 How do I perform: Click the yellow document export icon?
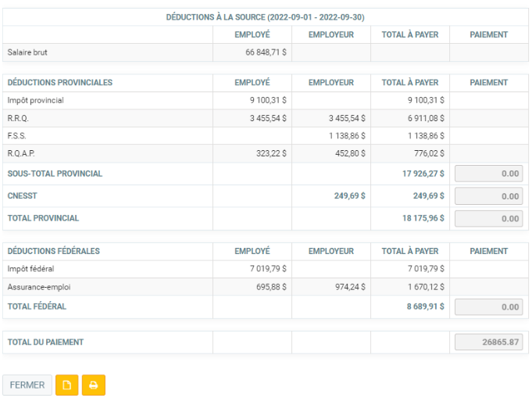point(67,385)
